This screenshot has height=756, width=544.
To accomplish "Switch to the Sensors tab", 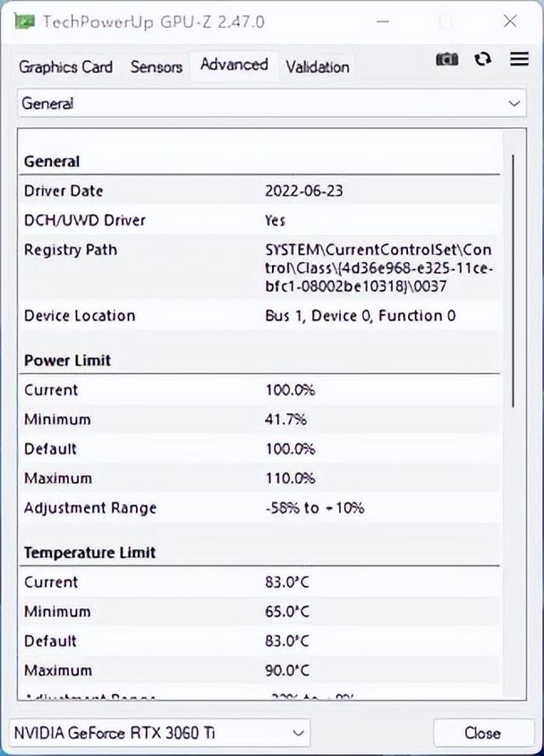I will 156,67.
